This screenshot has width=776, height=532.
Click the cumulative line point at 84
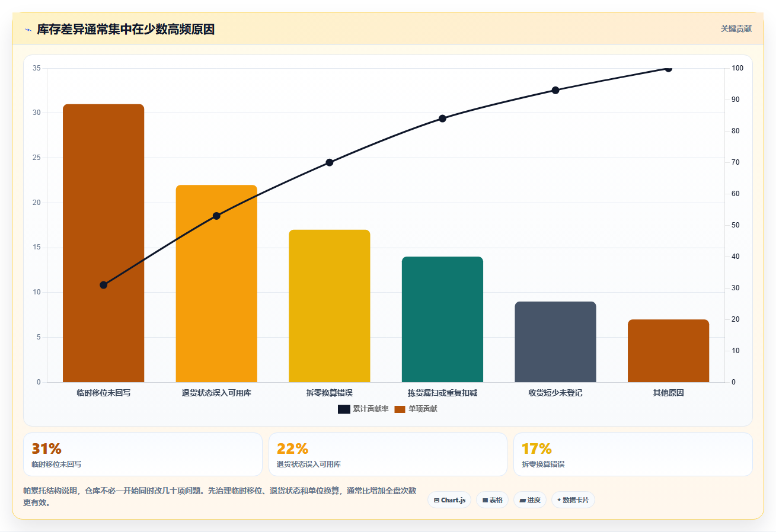pyautogui.click(x=442, y=118)
